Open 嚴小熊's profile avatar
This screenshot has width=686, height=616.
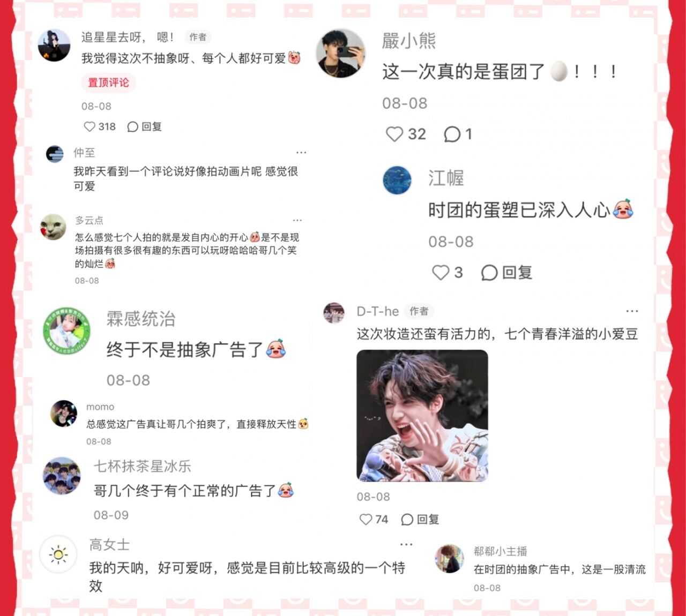tap(340, 54)
